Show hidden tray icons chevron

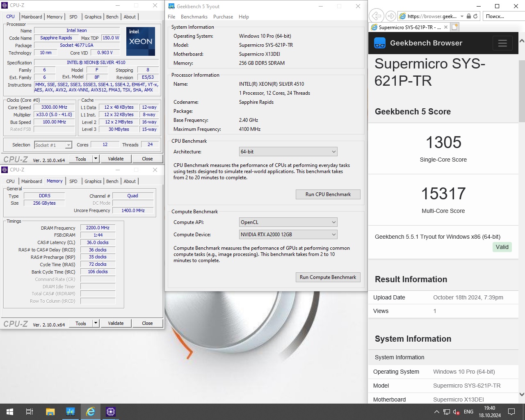pos(436,412)
